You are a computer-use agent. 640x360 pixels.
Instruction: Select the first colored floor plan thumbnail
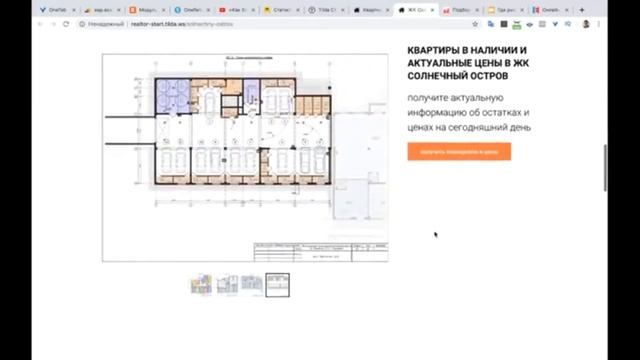pyautogui.click(x=201, y=285)
